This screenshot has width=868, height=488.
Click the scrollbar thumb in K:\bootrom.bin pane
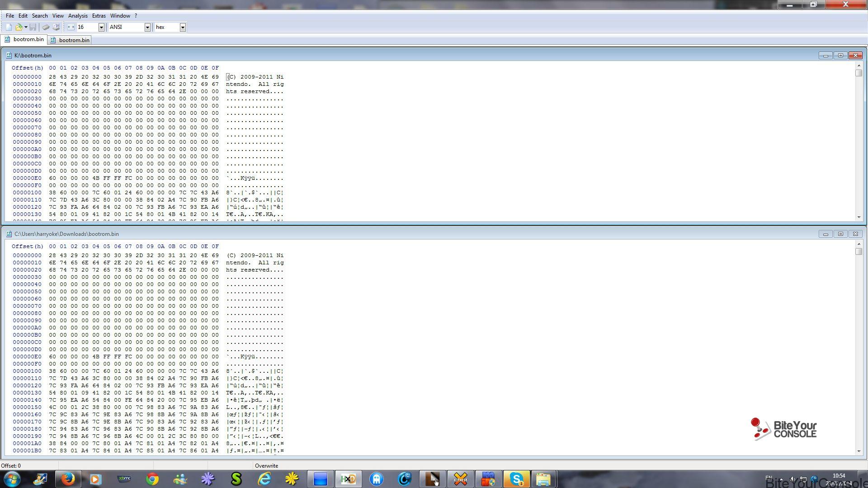tap(859, 73)
